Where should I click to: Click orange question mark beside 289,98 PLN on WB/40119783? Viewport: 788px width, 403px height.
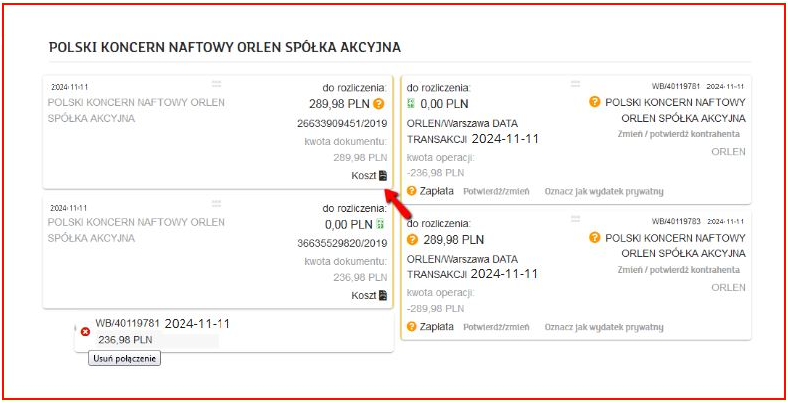(412, 240)
